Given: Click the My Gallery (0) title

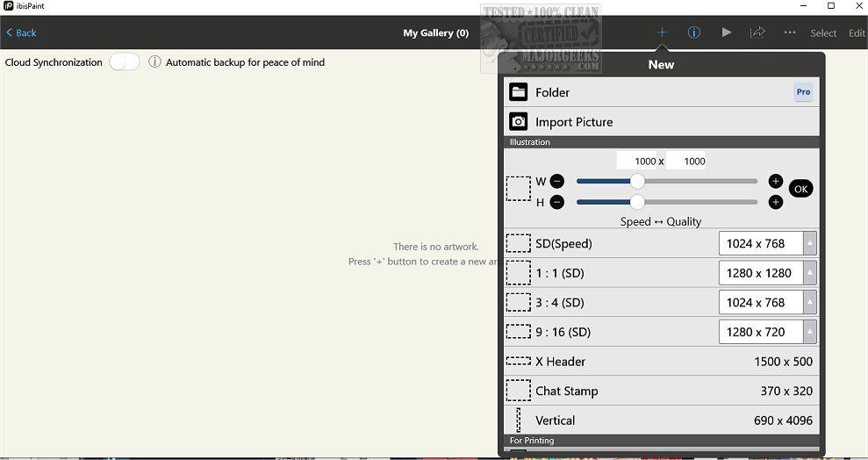Looking at the screenshot, I should click(435, 32).
